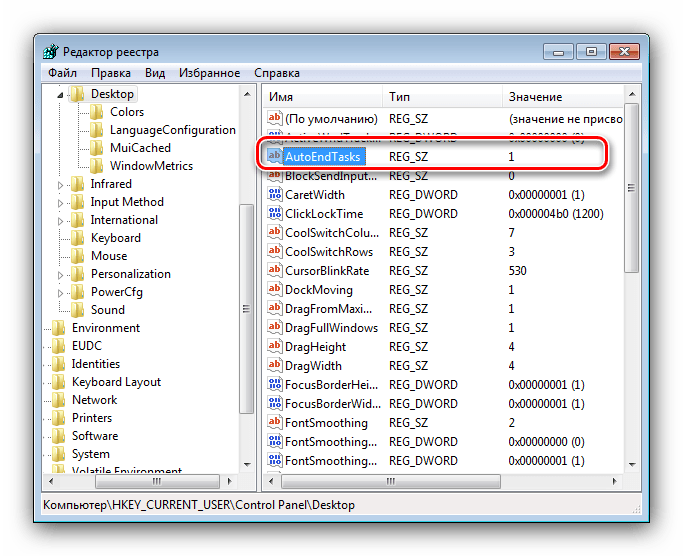683x556 pixels.
Task: Open the Правка menu
Action: (111, 73)
